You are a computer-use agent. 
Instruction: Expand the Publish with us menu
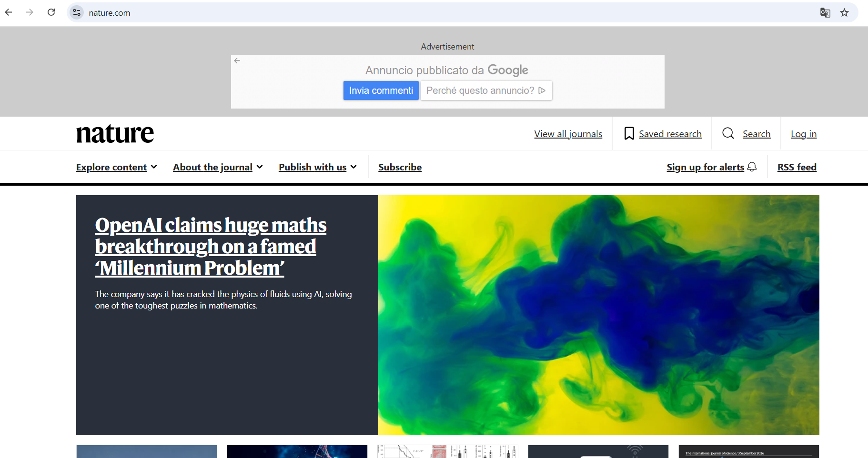(318, 167)
